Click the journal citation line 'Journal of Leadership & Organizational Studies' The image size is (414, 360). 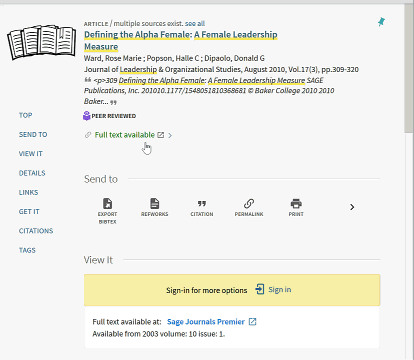point(162,69)
